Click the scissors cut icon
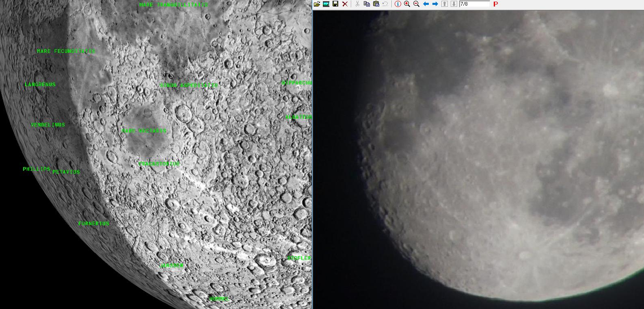644x309 pixels. tap(357, 4)
